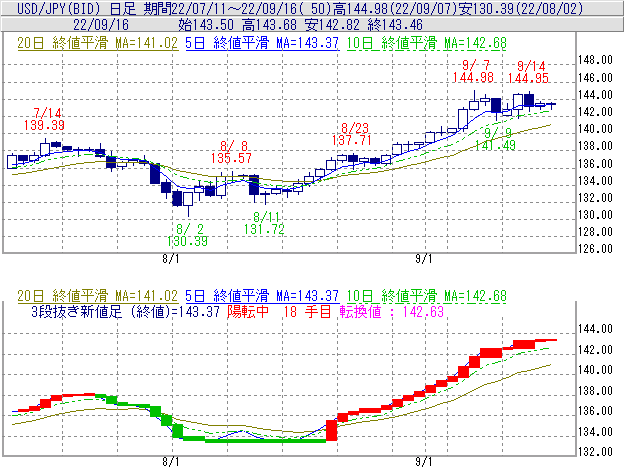This screenshot has height=475, width=624.
Task: Click the large red block at the downtrend reversal
Action: coord(332,430)
